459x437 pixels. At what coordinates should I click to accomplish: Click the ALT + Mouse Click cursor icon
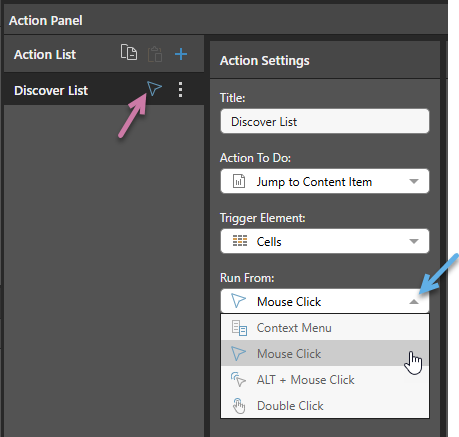pos(238,379)
